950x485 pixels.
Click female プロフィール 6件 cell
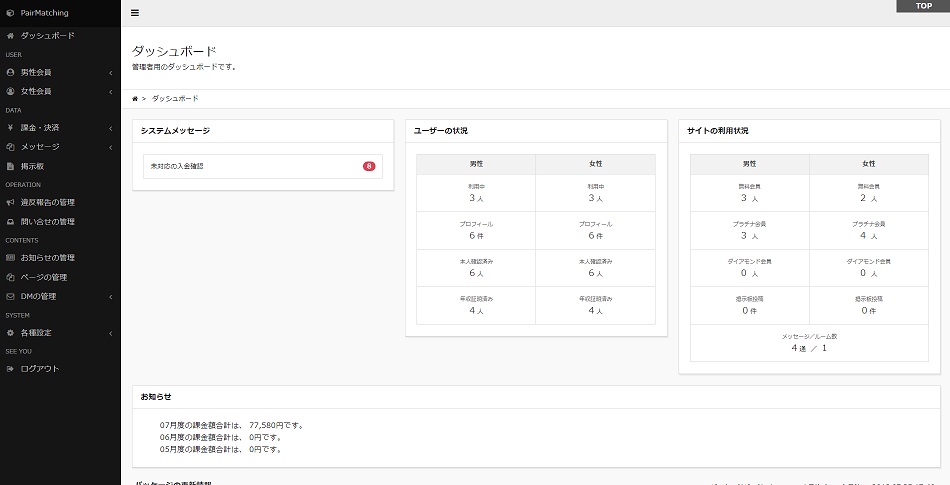(596, 231)
